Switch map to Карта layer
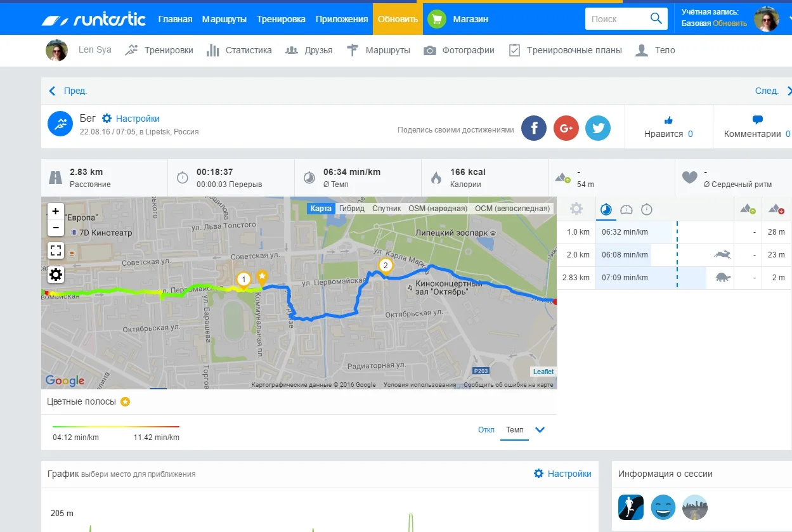Screen dimensions: 792x532 tap(321, 209)
